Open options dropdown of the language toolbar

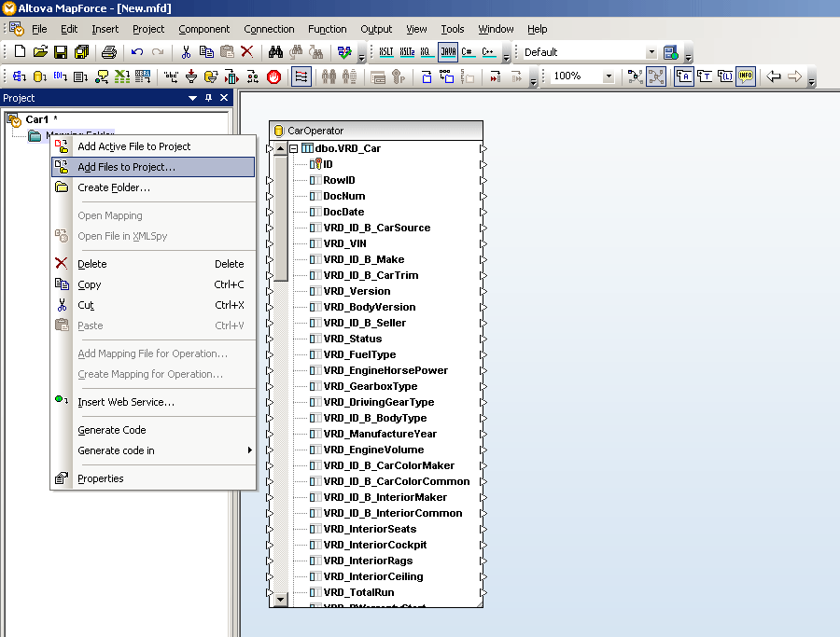click(506, 57)
